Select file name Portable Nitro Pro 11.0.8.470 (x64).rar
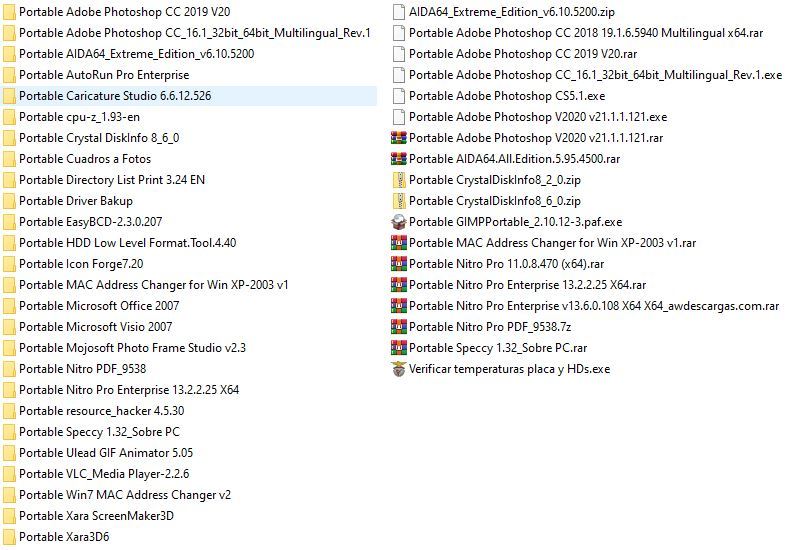The width and height of the screenshot is (794, 550). pyautogui.click(x=506, y=264)
